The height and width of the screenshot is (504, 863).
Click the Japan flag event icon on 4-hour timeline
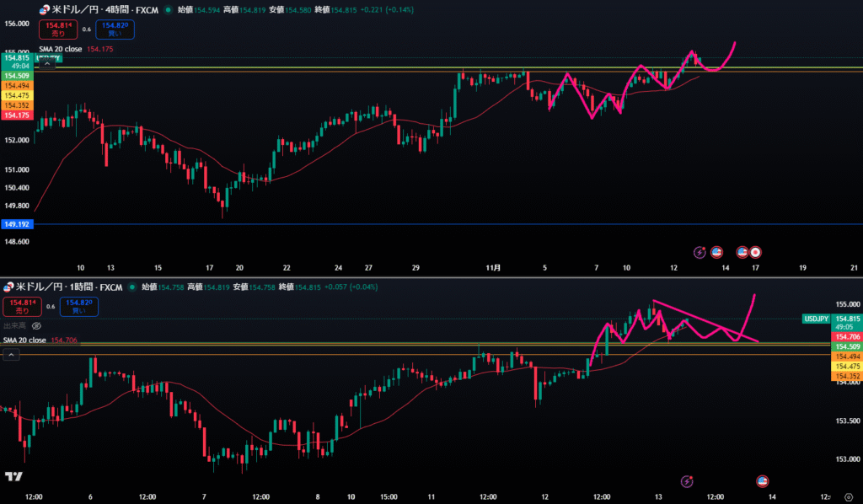pyautogui.click(x=756, y=252)
